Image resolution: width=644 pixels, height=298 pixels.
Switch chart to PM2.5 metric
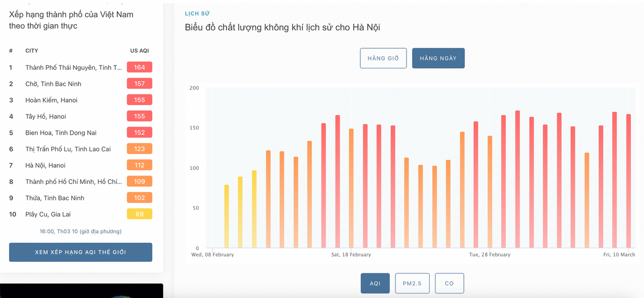point(412,283)
